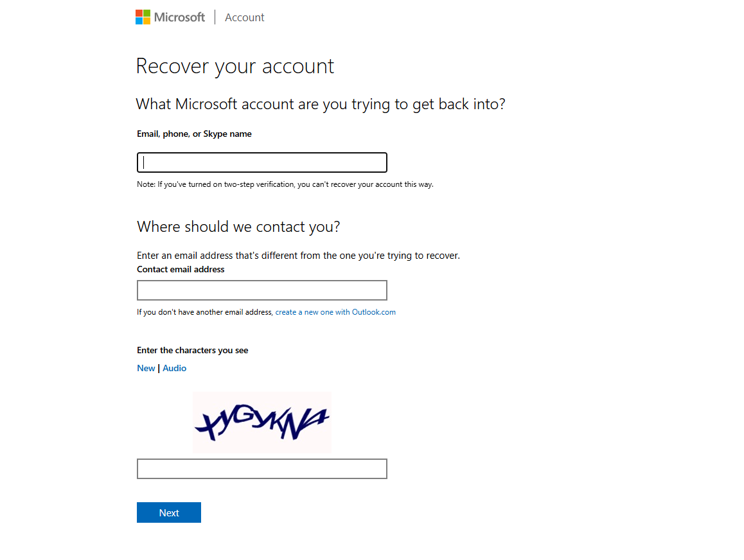
Task: Request a New captcha image
Action: pos(146,368)
